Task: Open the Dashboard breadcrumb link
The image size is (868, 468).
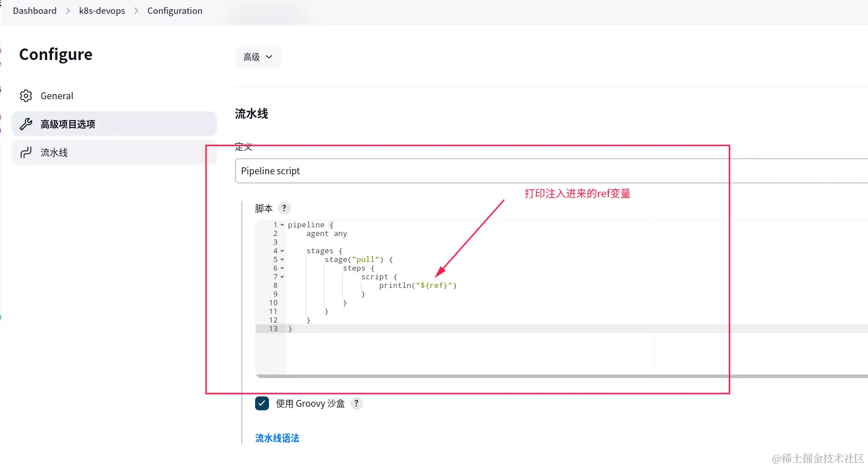Action: pyautogui.click(x=35, y=11)
